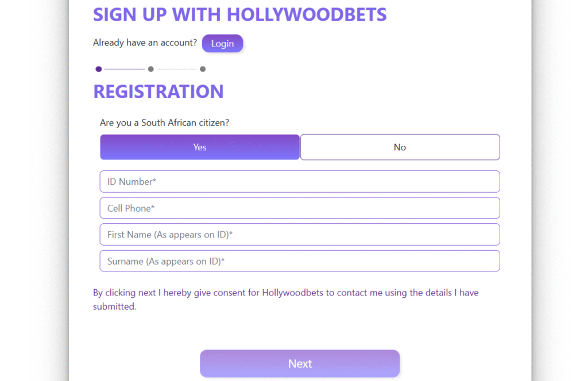588x381 pixels.
Task: Focus the ID Number field
Action: click(300, 182)
